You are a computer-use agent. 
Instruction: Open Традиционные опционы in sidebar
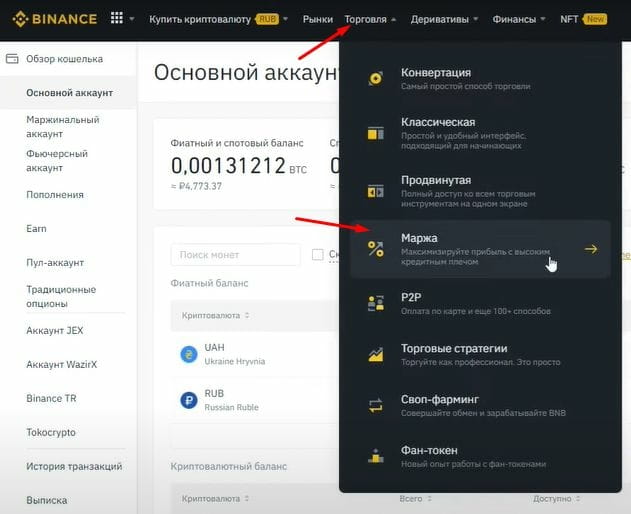tap(61, 296)
